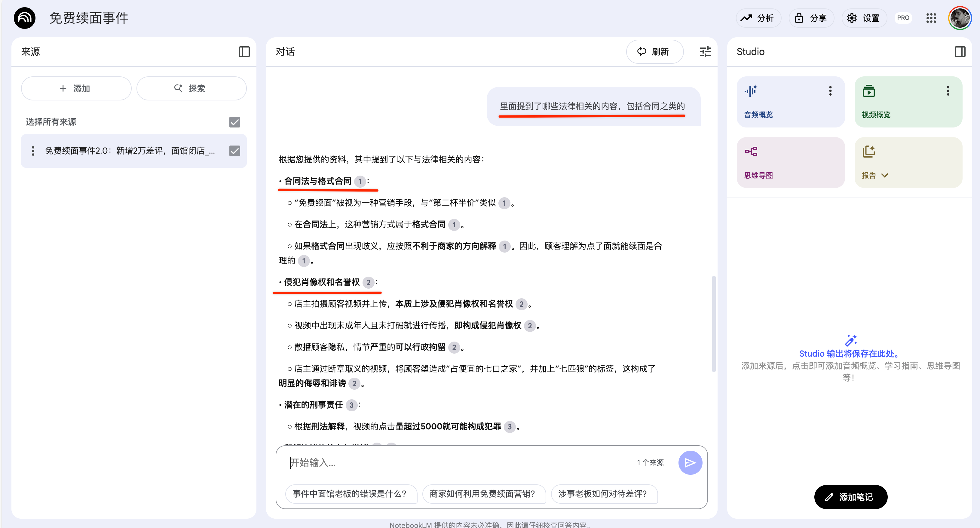
Task: Open citation 2 after 可以行政拘留
Action: pos(454,347)
